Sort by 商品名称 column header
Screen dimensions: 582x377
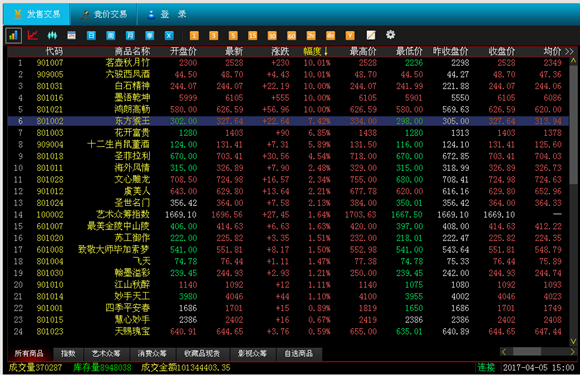click(x=132, y=52)
